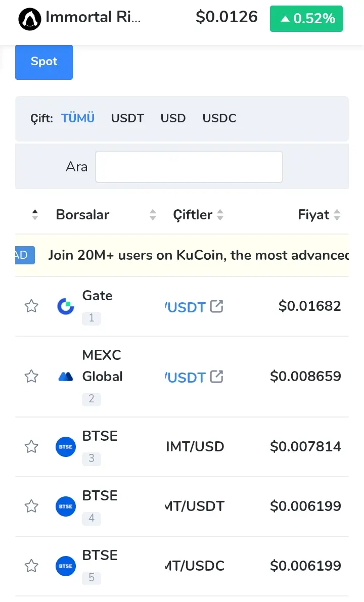Click the MEXC Global logo icon

coord(66,377)
